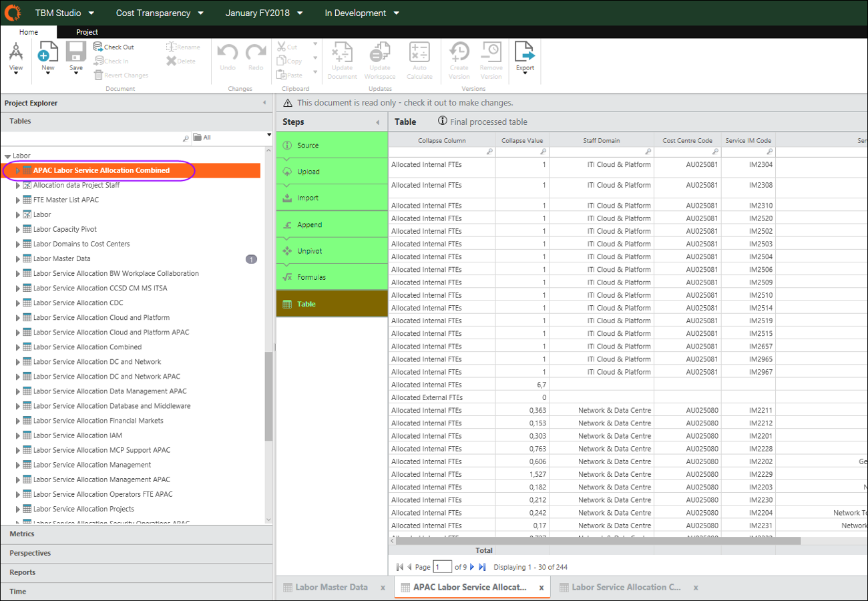Click the Auto Calculate icon
The width and height of the screenshot is (868, 601).
pyautogui.click(x=419, y=52)
